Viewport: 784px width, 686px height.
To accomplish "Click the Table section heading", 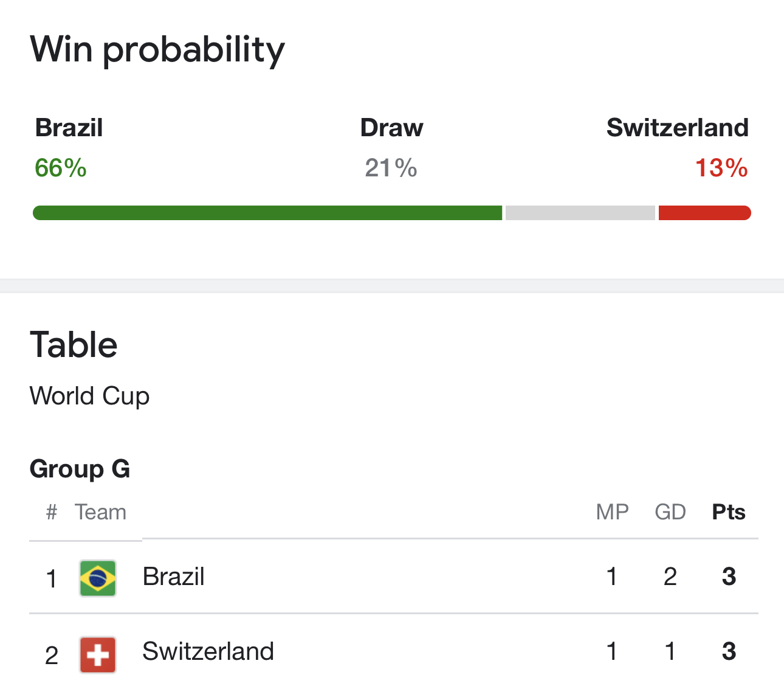I will click(74, 345).
